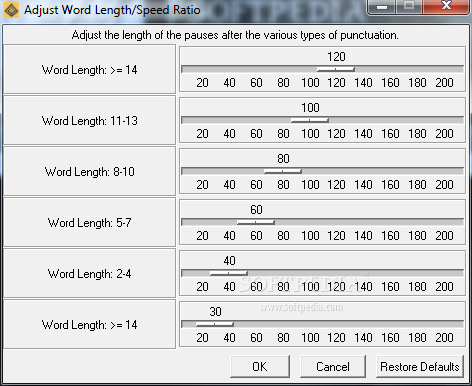Click the "Word Length: 2-4" label
The height and width of the screenshot is (386, 472).
click(90, 274)
